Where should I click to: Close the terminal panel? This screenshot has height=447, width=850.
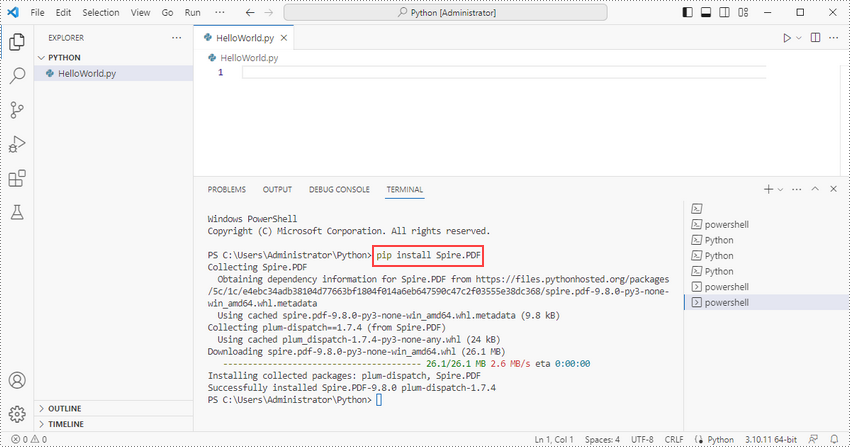tap(834, 189)
